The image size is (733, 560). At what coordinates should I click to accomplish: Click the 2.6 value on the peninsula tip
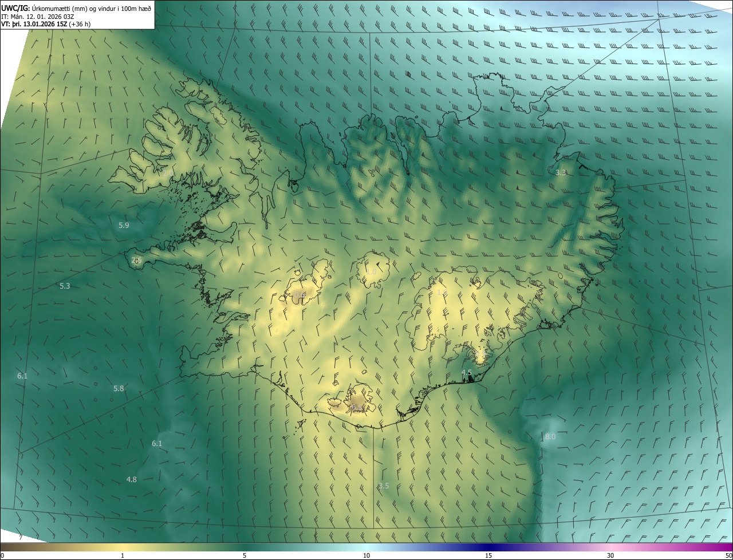(136, 261)
